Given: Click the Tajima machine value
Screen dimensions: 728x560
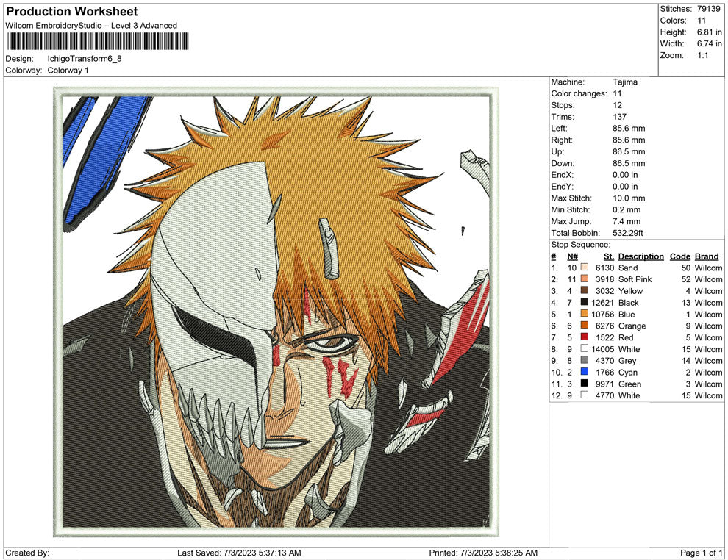Looking at the screenshot, I should click(x=625, y=82).
